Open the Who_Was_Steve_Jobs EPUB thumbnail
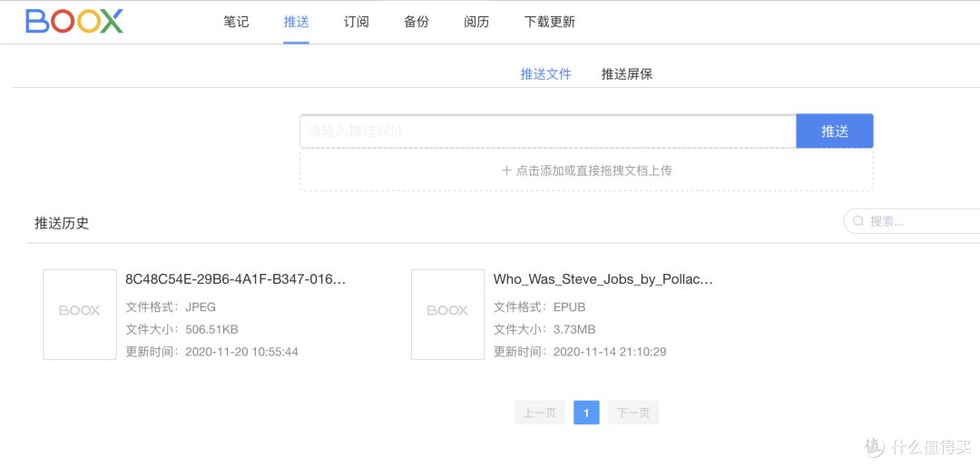Screen dimensions: 980x467 [447, 315]
